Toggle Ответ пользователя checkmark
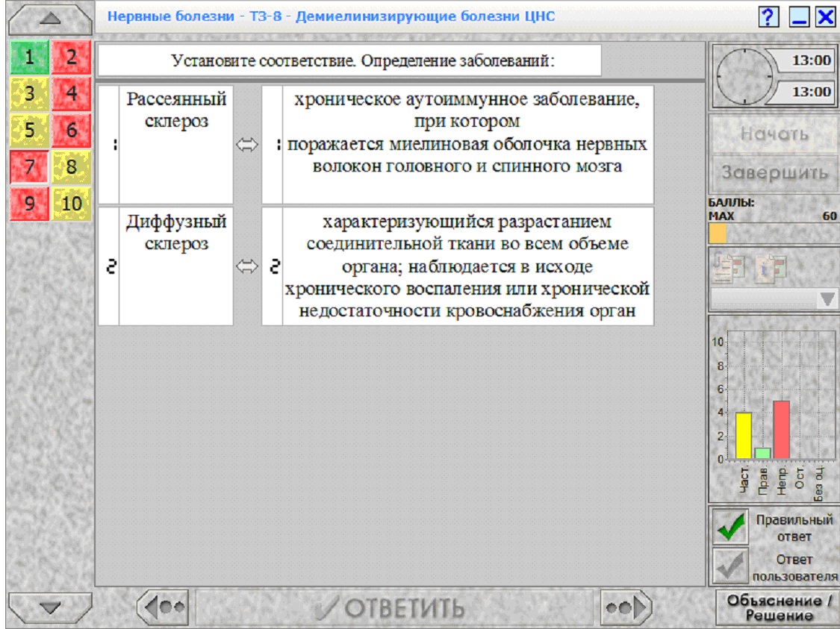 click(731, 566)
